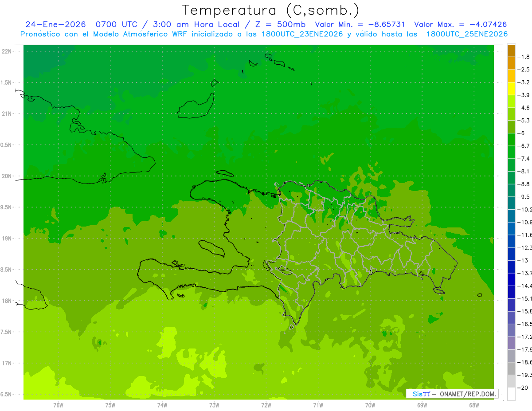Click the "-15.8" colorbar value
532x411 pixels.
point(524,311)
